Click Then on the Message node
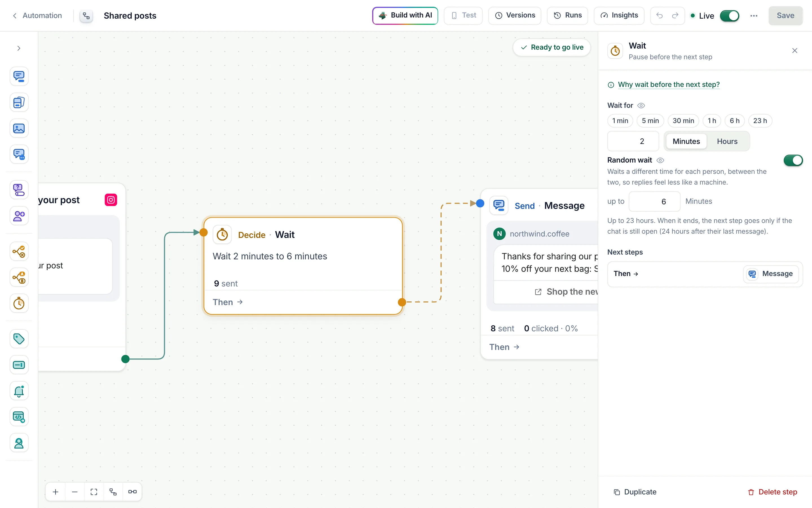 click(504, 347)
